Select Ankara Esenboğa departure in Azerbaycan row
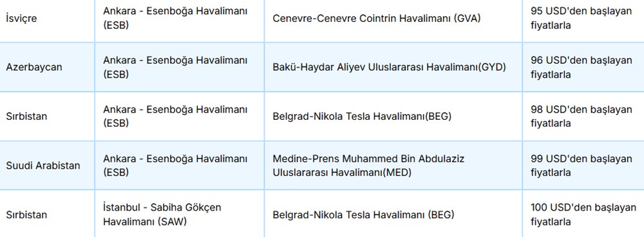 pos(175,68)
